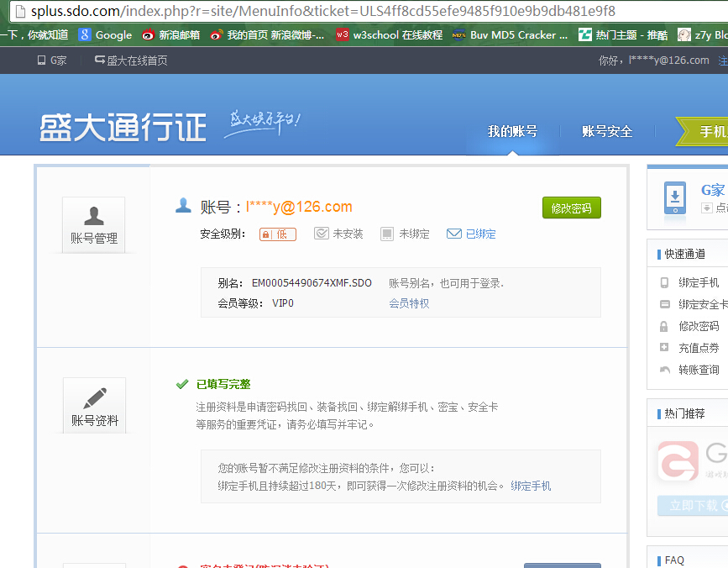Open the w3school 在线教程 bookmark
The height and width of the screenshot is (568, 728).
pos(389,34)
